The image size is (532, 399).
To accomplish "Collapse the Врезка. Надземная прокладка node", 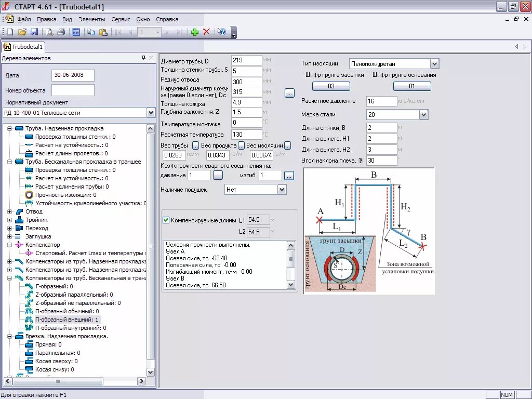I will click(9, 337).
